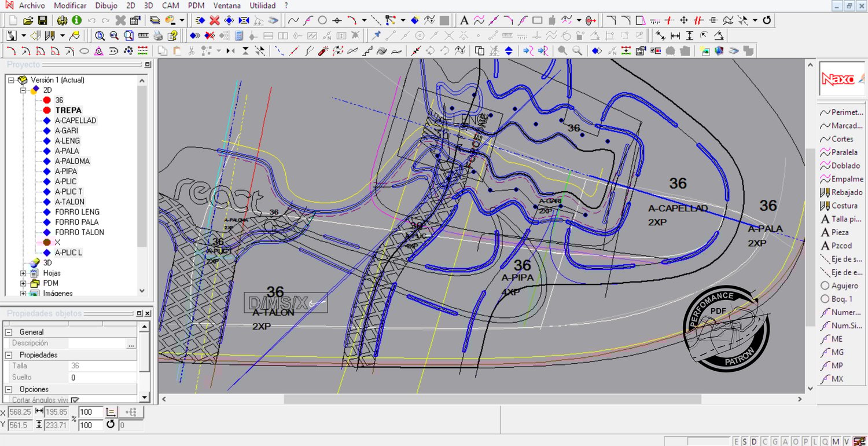Open a file with the folder icon
Image resolution: width=868 pixels, height=446 pixels.
point(28,20)
